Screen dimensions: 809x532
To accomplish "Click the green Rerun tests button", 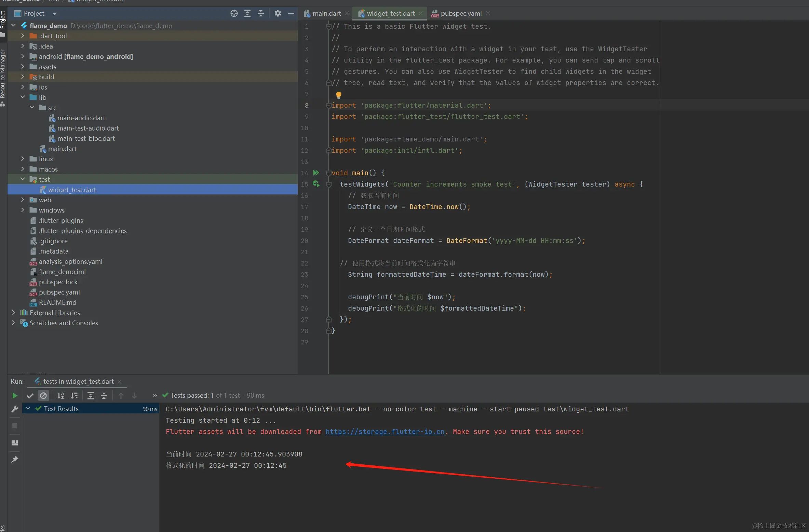I will [x=15, y=395].
